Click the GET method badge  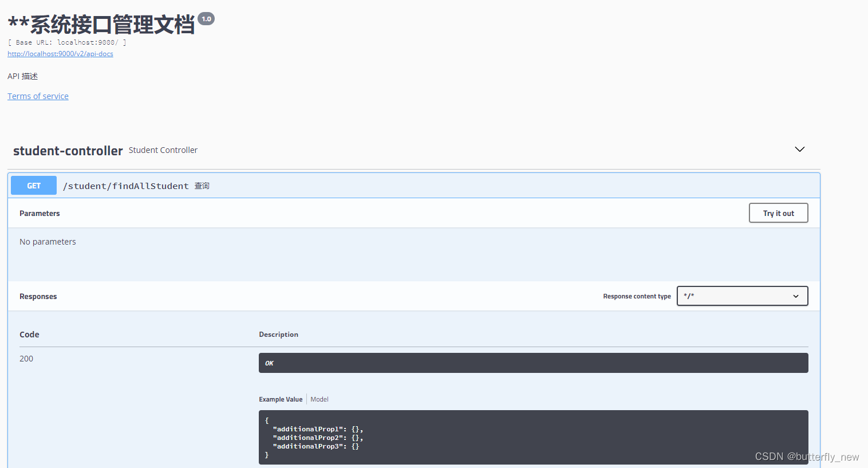34,186
